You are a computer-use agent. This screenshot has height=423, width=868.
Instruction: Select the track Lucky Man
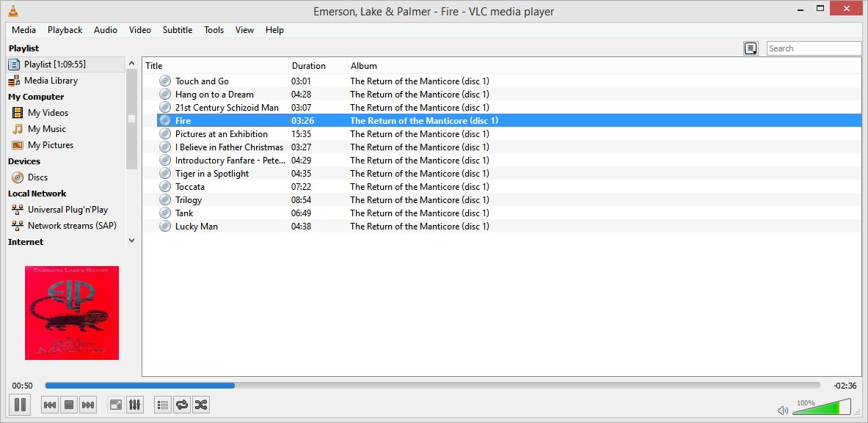[x=197, y=226]
